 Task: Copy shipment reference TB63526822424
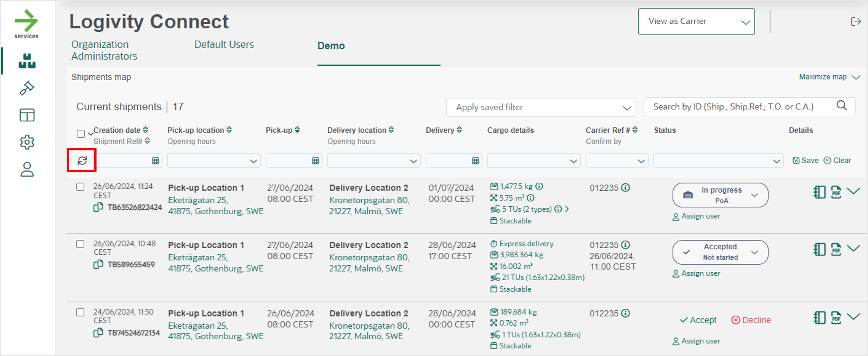click(98, 207)
